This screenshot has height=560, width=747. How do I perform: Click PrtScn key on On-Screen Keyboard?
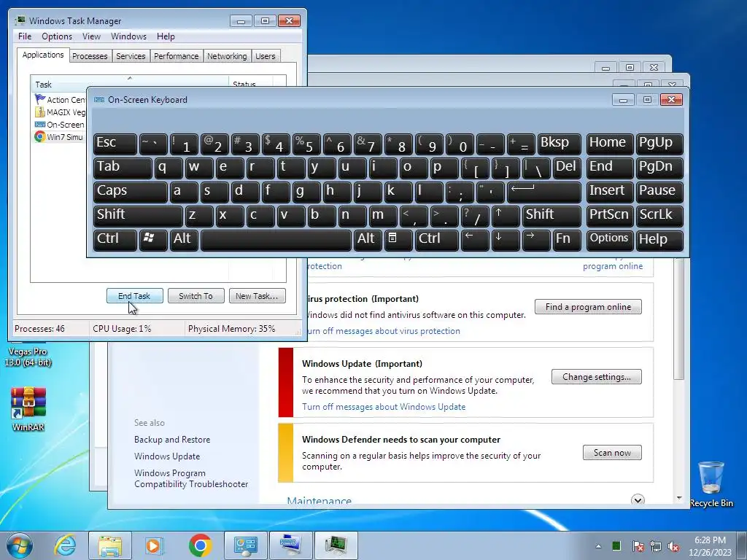[609, 215]
